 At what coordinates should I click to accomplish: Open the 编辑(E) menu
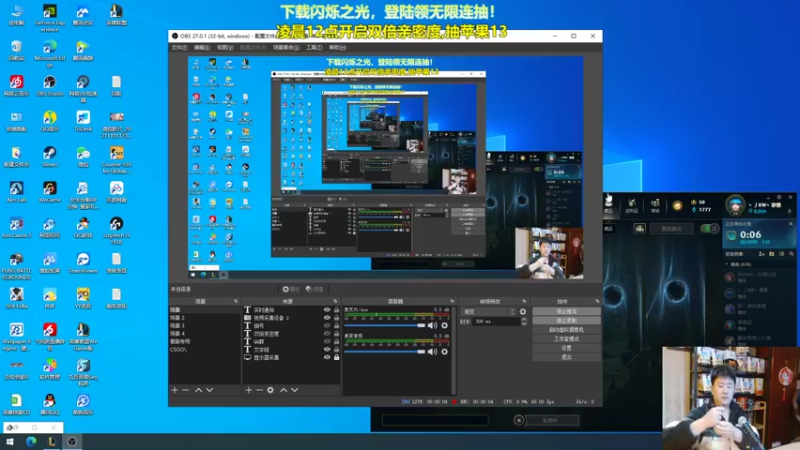pos(202,47)
